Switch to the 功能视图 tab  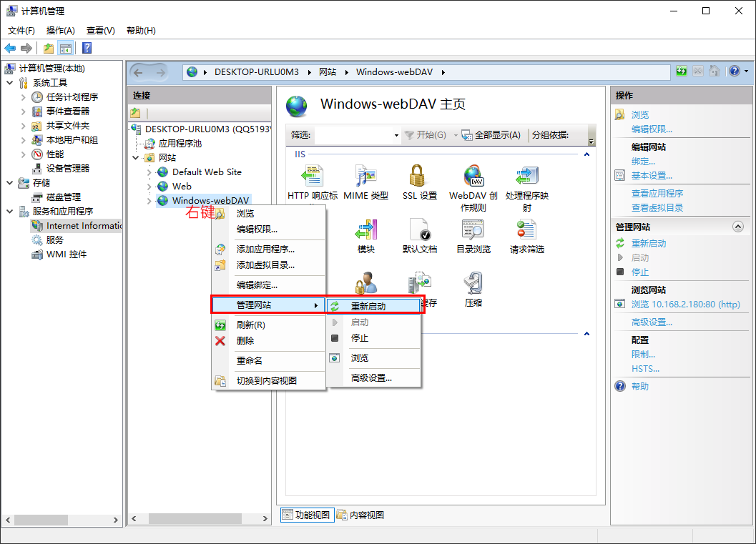pos(307,515)
